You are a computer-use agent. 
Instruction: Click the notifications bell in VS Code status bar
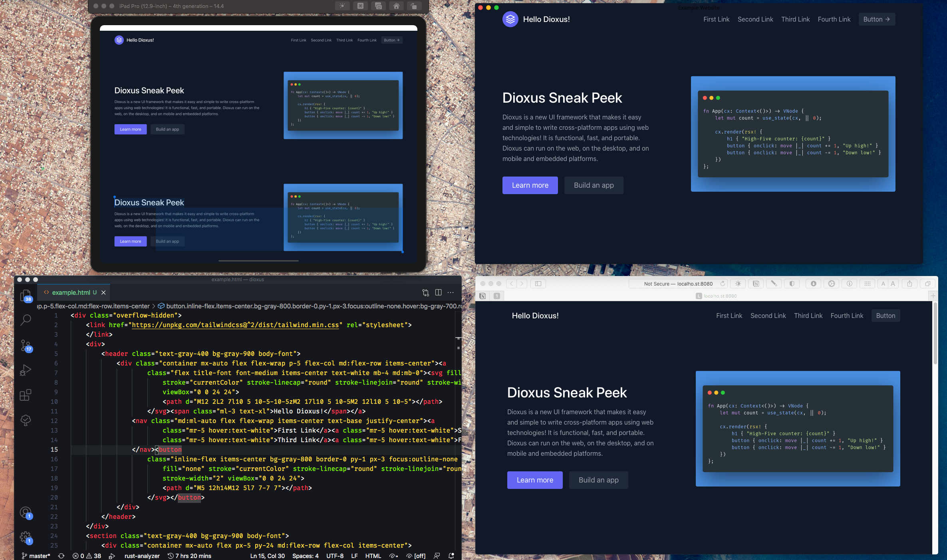point(451,556)
